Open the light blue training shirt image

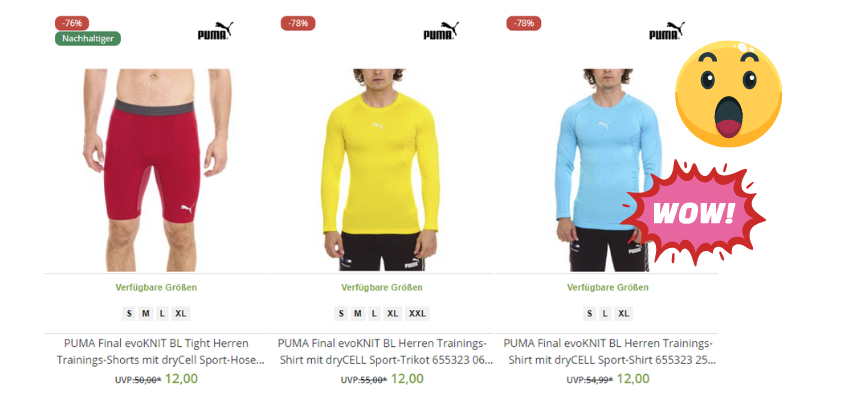click(607, 170)
